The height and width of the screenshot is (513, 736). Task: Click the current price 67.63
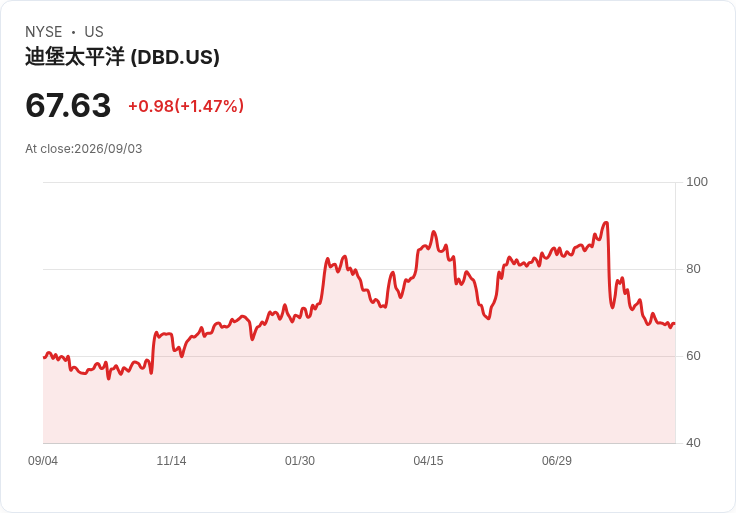tap(68, 105)
